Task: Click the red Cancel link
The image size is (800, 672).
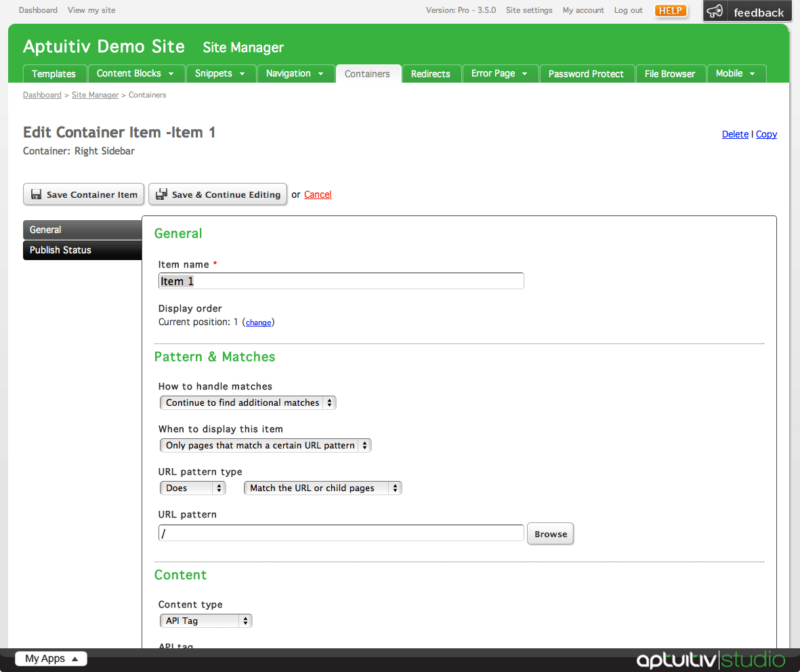Action: tap(318, 194)
